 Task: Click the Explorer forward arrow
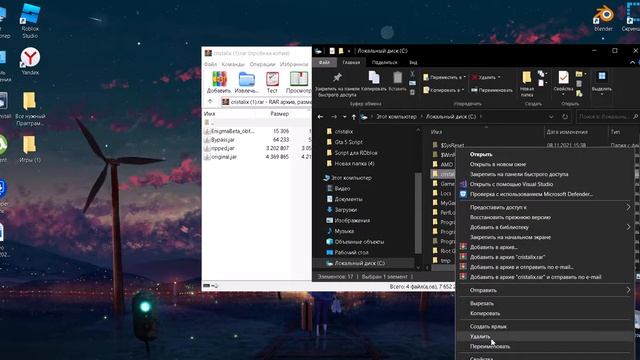click(x=333, y=117)
